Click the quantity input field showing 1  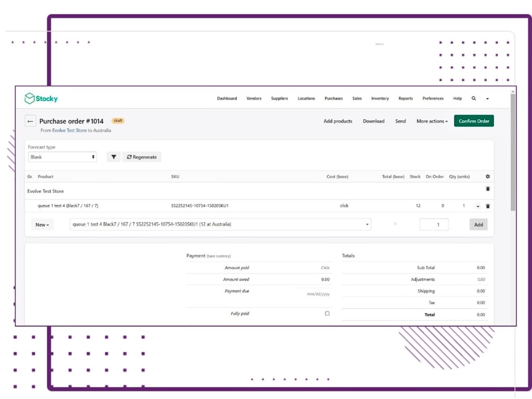pos(434,225)
